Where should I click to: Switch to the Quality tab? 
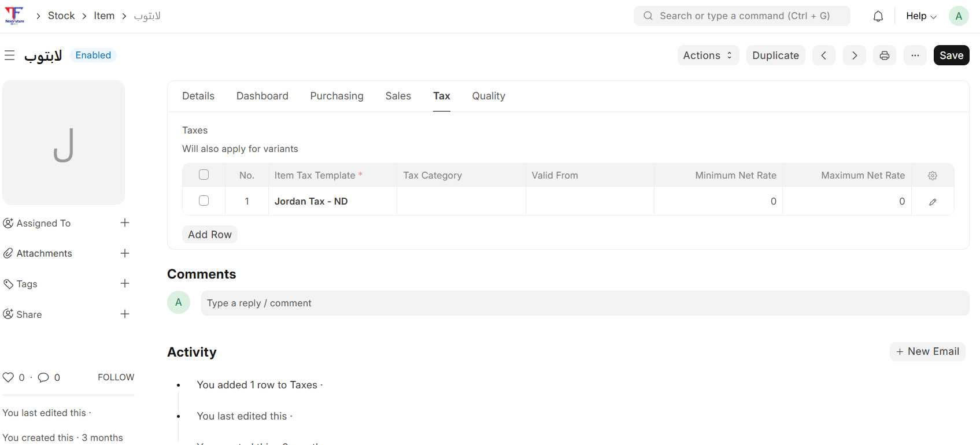point(488,96)
